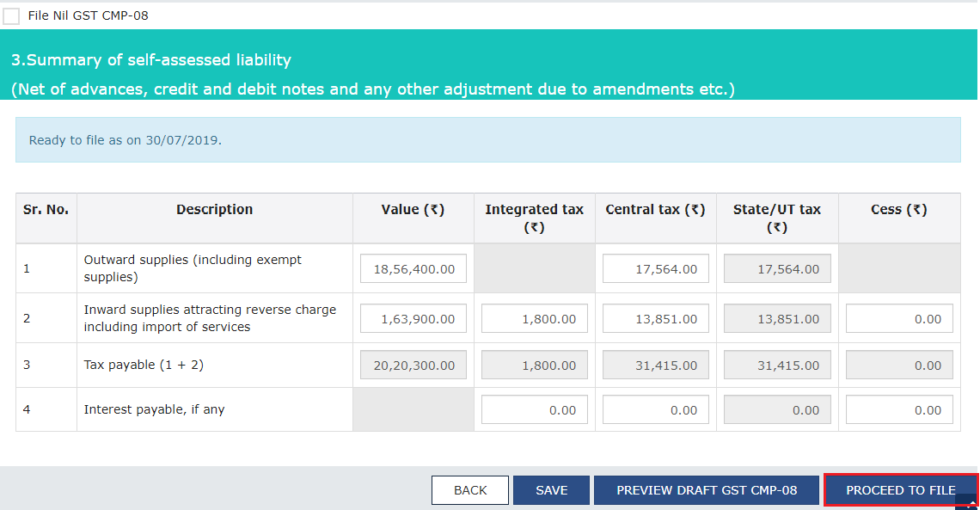980x510 pixels.
Task: Click the inward supplies Value field
Action: click(413, 317)
